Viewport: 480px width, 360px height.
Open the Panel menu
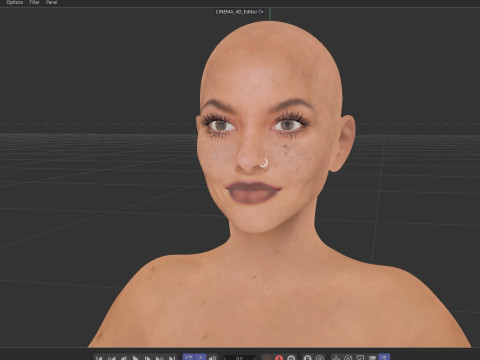coord(52,2)
